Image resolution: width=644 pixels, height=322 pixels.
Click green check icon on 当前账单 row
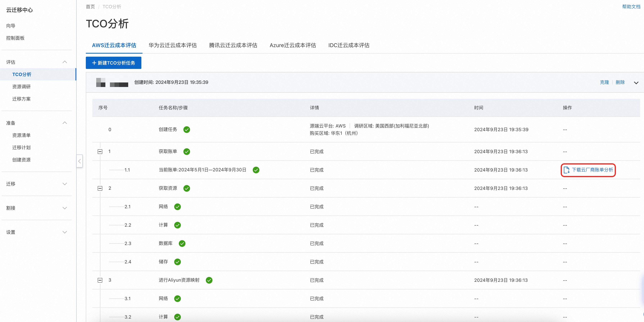256,170
